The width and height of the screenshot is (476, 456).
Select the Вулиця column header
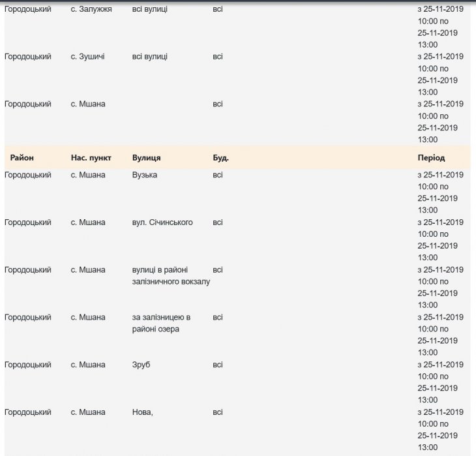pyautogui.click(x=147, y=158)
